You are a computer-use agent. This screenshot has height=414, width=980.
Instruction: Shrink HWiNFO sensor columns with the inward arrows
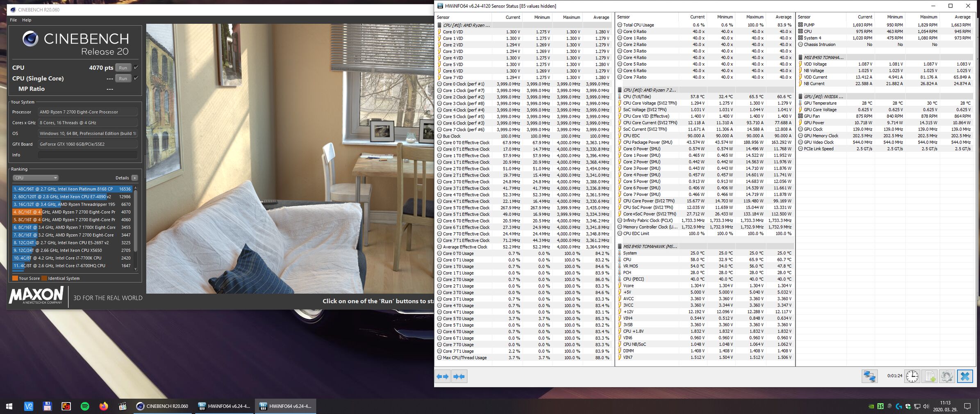[459, 376]
